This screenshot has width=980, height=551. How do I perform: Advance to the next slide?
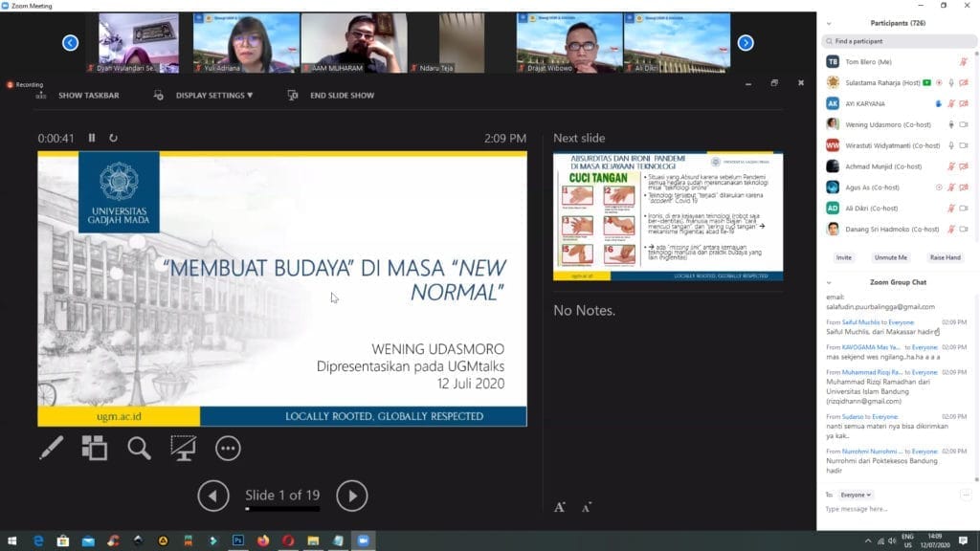pyautogui.click(x=352, y=496)
